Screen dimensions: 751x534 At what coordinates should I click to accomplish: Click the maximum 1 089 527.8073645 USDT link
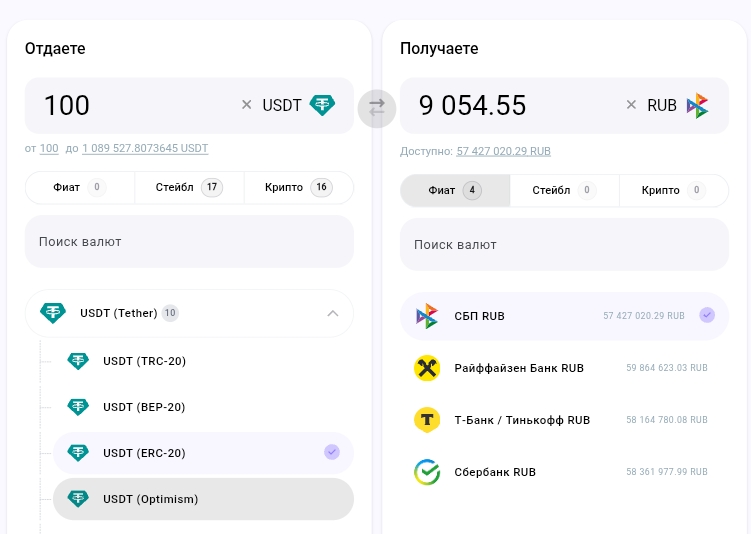145,148
